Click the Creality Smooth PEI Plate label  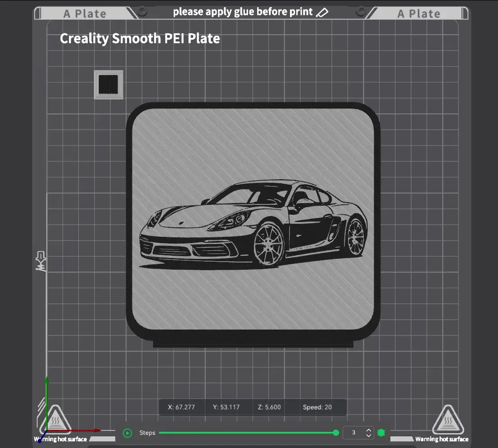point(140,39)
